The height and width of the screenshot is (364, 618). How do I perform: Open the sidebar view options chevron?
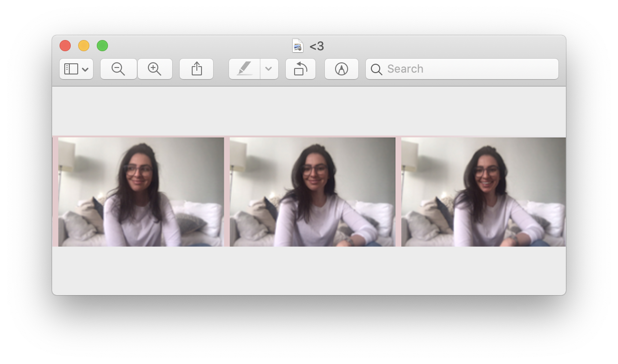85,69
